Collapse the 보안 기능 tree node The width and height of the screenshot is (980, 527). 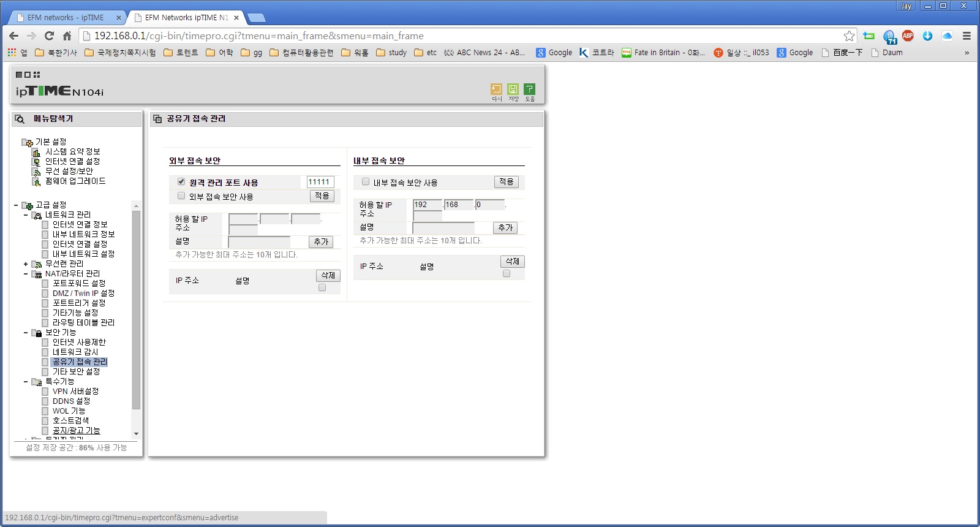[26, 333]
